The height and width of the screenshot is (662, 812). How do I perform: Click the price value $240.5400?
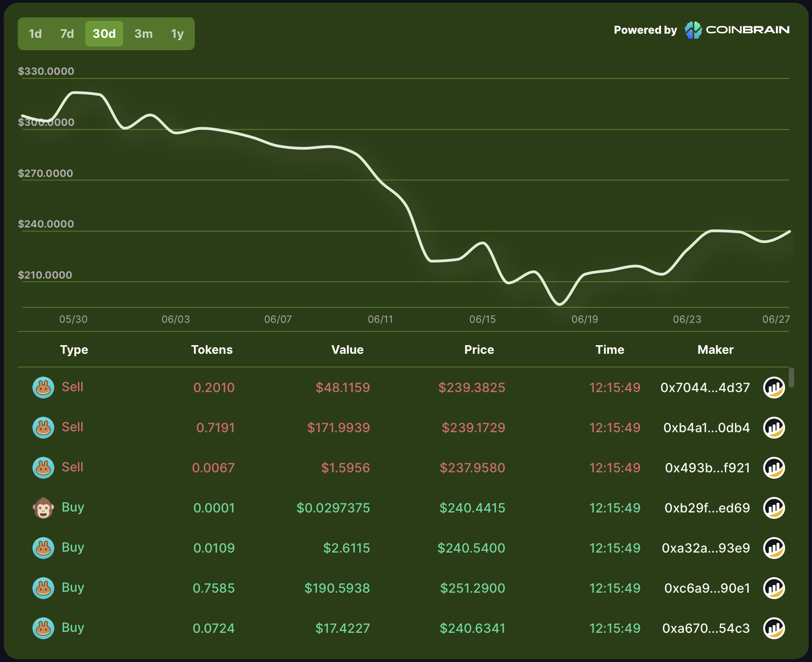(x=471, y=548)
